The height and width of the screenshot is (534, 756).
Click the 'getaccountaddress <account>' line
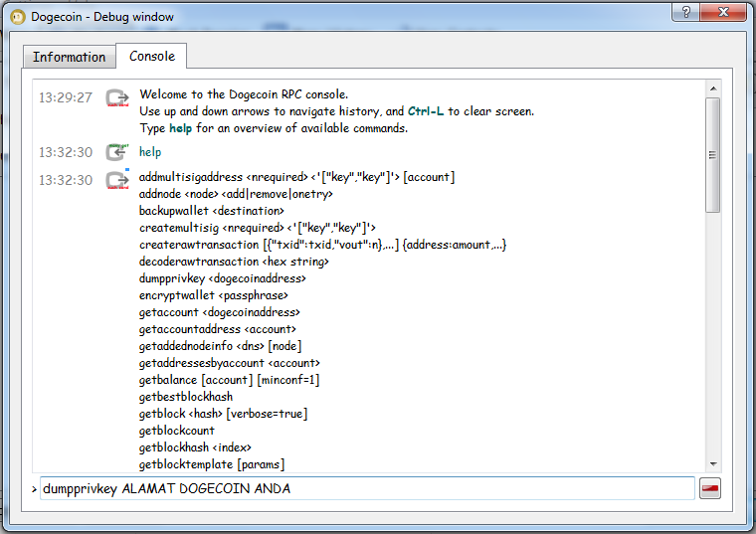coord(218,329)
